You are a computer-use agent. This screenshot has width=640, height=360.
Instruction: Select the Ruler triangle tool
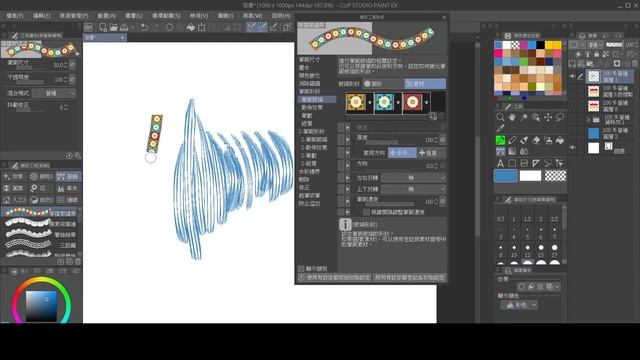pyautogui.click(x=536, y=163)
